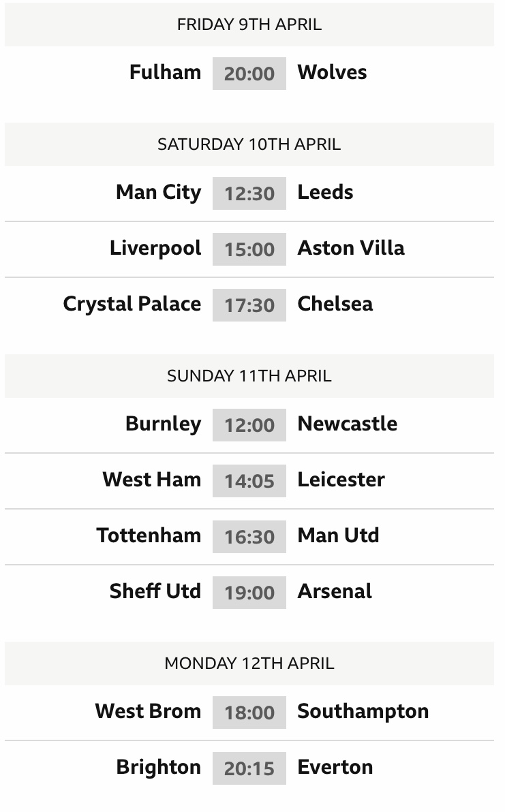Screen dimensions: 505x812
Task: Select the Sunday 11th April header
Action: point(249,376)
